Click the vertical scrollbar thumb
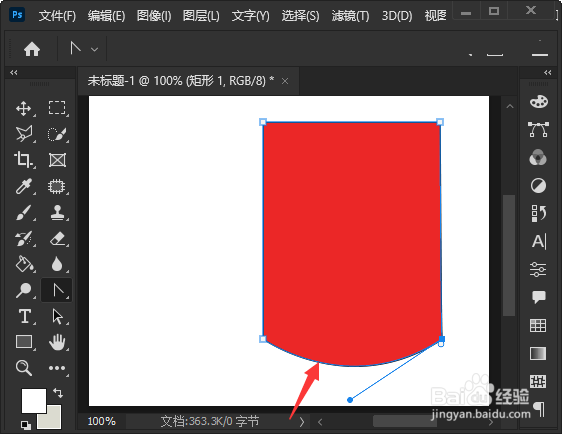The height and width of the screenshot is (434, 562). (x=509, y=255)
